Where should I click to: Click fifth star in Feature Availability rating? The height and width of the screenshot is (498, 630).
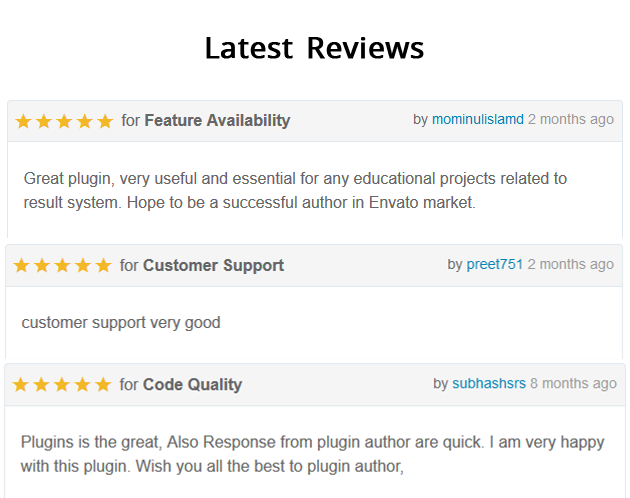pos(106,121)
